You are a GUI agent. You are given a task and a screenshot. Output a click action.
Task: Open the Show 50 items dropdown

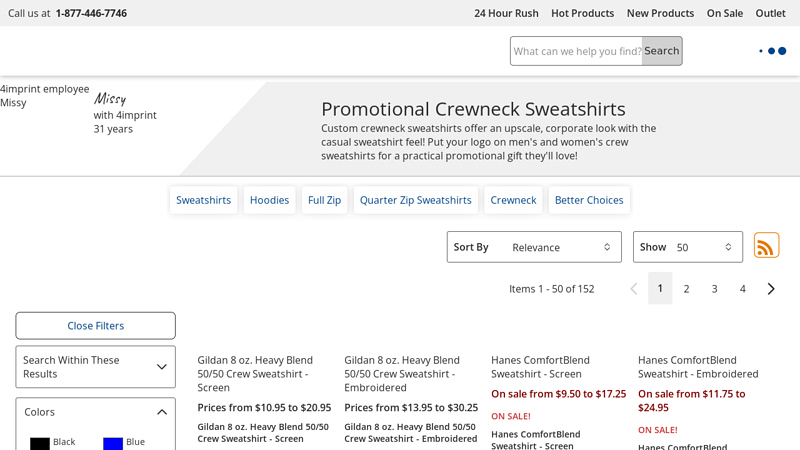tap(688, 247)
